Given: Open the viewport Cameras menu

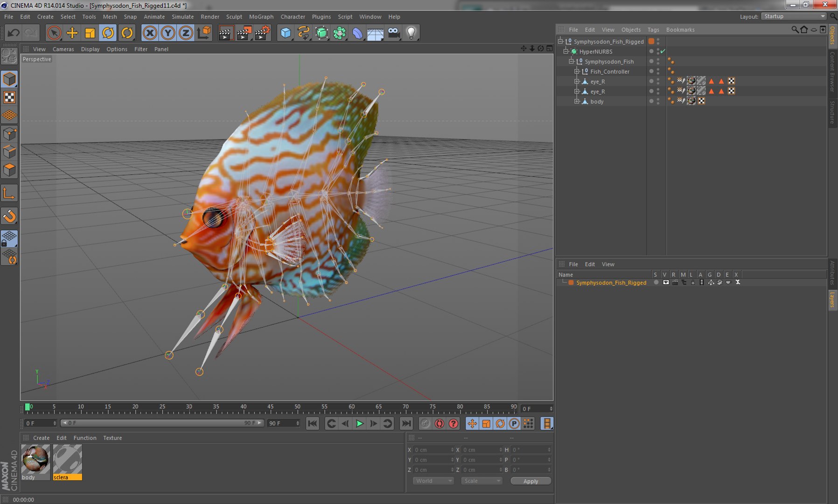Looking at the screenshot, I should [63, 49].
